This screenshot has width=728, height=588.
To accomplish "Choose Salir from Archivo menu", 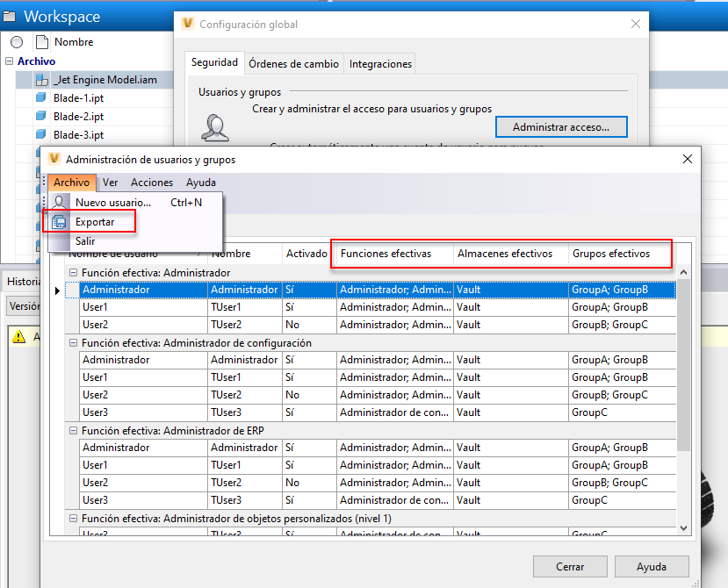I will click(x=135, y=240).
